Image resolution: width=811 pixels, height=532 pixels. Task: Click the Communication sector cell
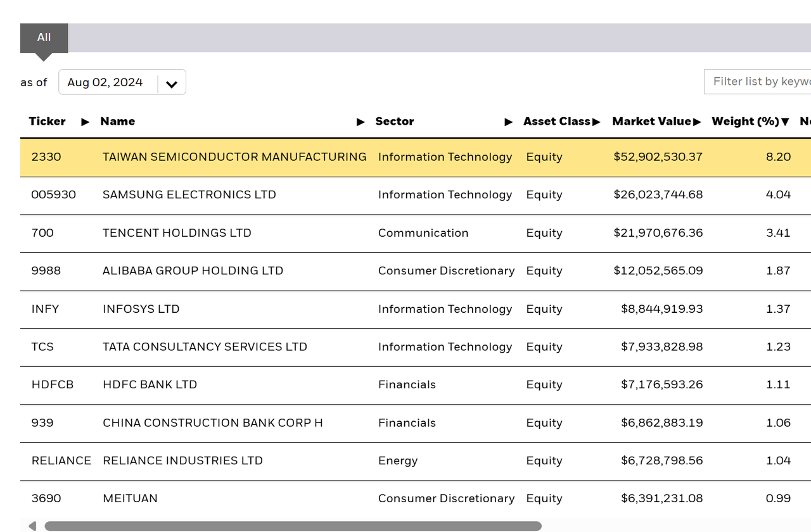423,232
